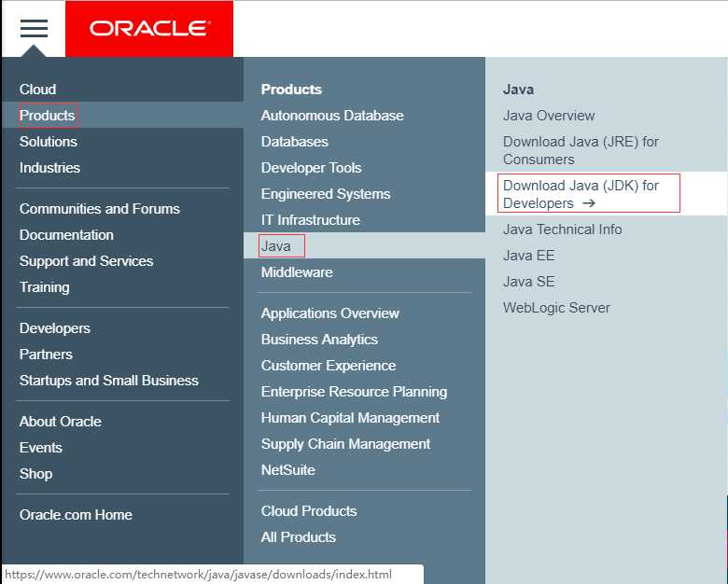This screenshot has width=728, height=584.
Task: Select Autonomous Database
Action: [x=332, y=115]
